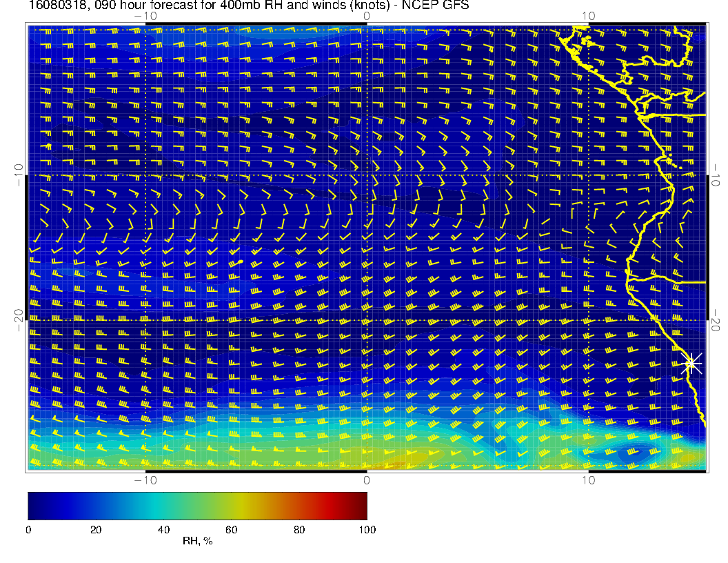Click the left axis latitude label '-10'
This screenshot has height=563, width=728.
[19, 175]
